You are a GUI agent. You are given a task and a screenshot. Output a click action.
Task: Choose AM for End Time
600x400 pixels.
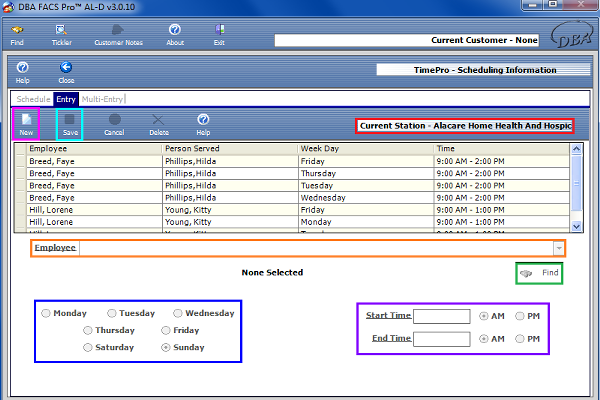(x=484, y=339)
